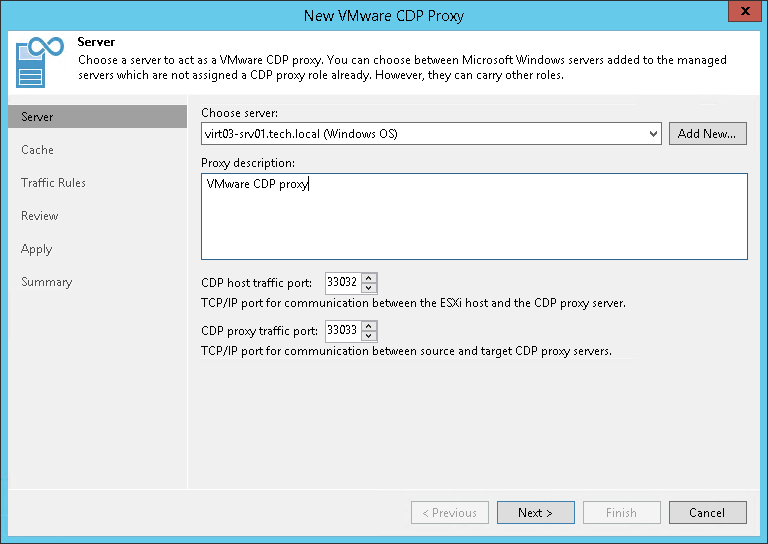Decrease the CDP host traffic port

(369, 288)
